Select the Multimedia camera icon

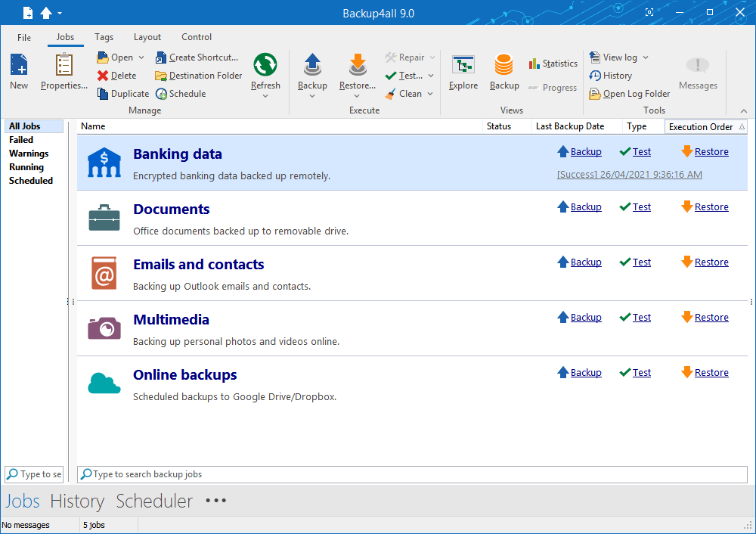click(104, 328)
